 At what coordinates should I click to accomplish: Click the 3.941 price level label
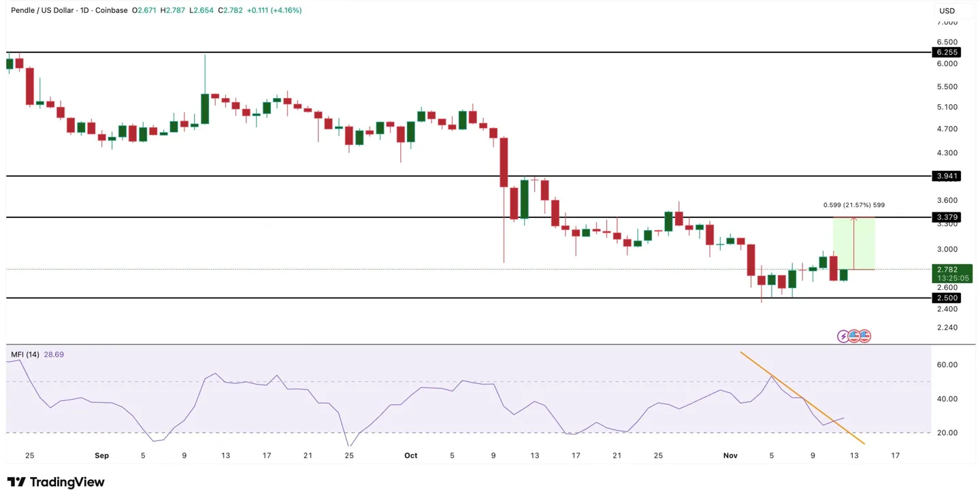[x=947, y=176]
